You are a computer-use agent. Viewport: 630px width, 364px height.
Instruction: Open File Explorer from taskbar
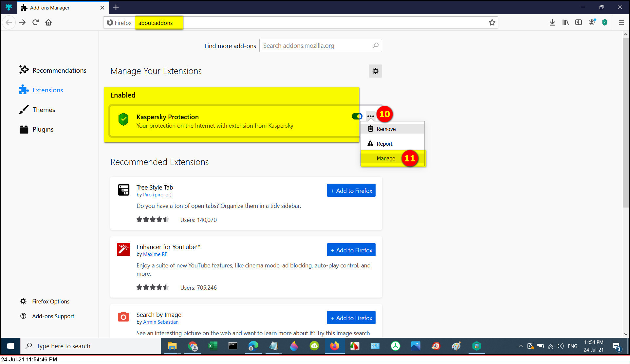(172, 346)
